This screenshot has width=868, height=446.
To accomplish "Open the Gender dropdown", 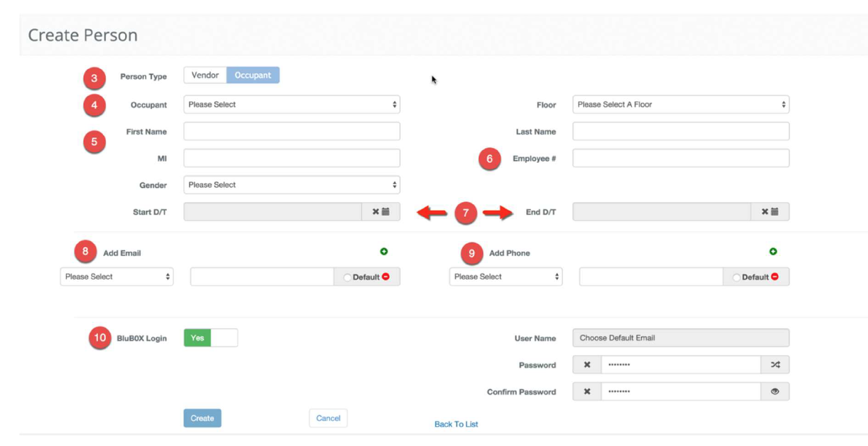I will tap(291, 185).
